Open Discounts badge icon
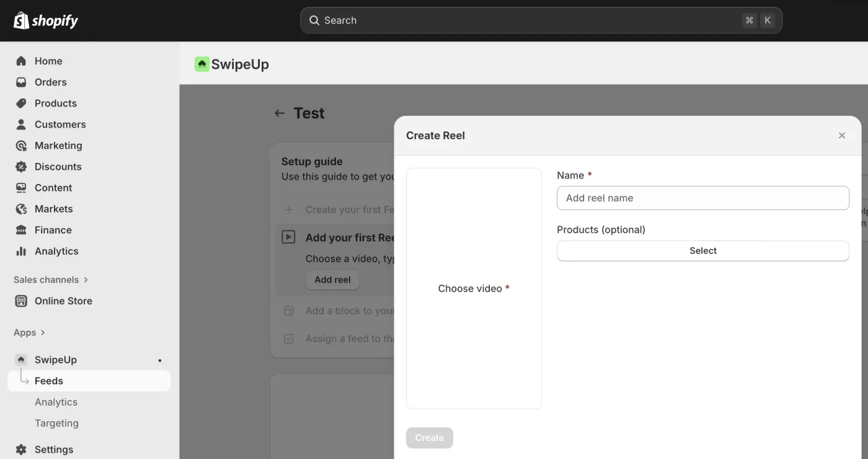 coord(21,167)
